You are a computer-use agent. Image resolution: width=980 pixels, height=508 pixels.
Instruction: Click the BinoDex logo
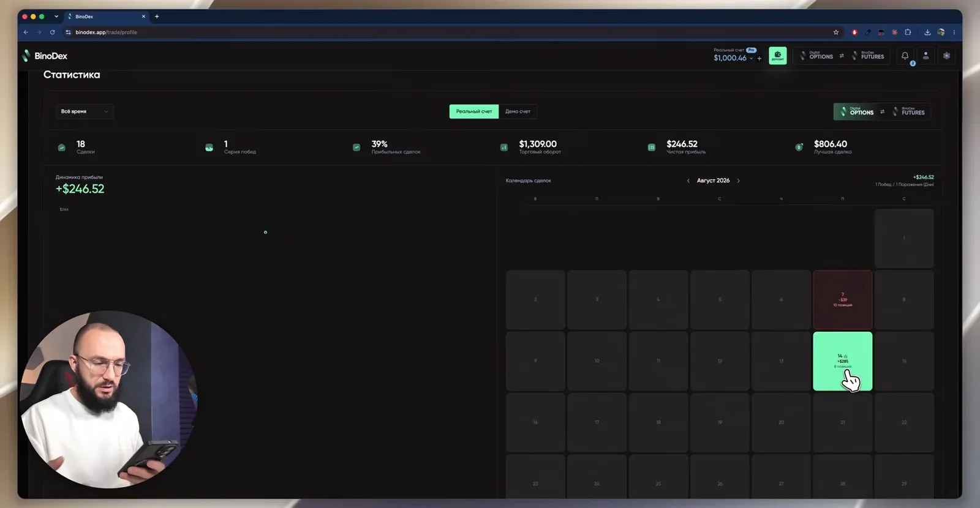click(45, 56)
